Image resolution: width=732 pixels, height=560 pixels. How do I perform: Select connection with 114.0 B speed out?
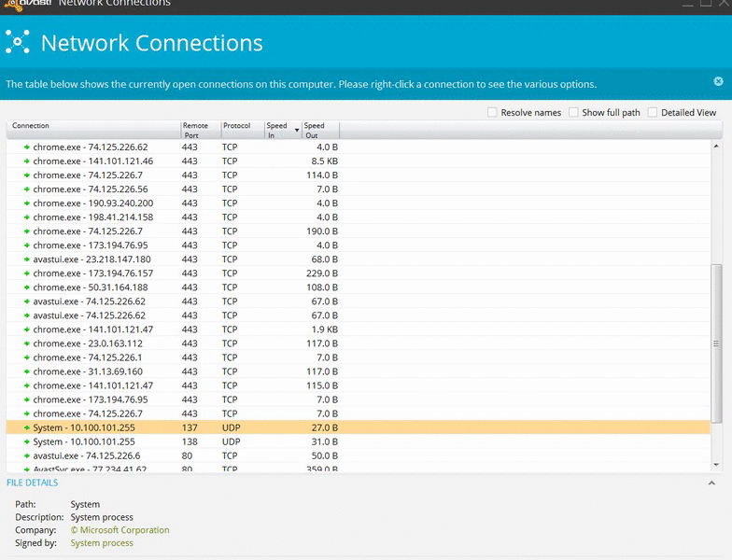(x=359, y=175)
